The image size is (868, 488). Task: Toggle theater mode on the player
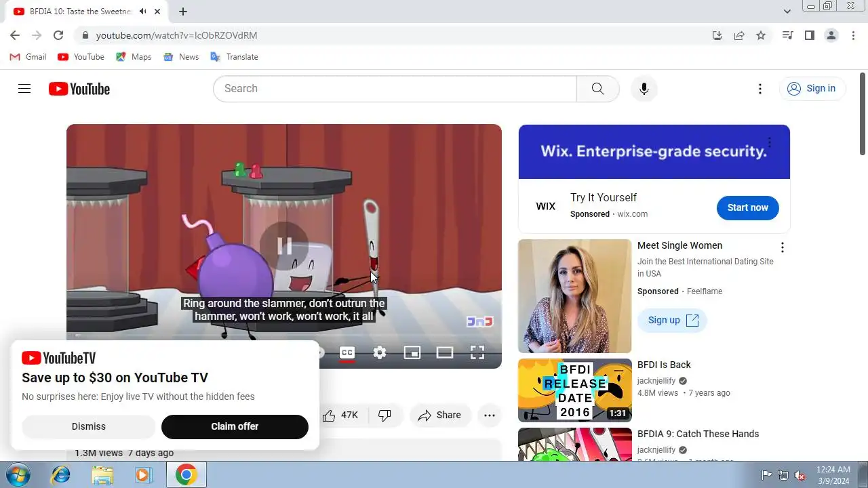point(445,352)
